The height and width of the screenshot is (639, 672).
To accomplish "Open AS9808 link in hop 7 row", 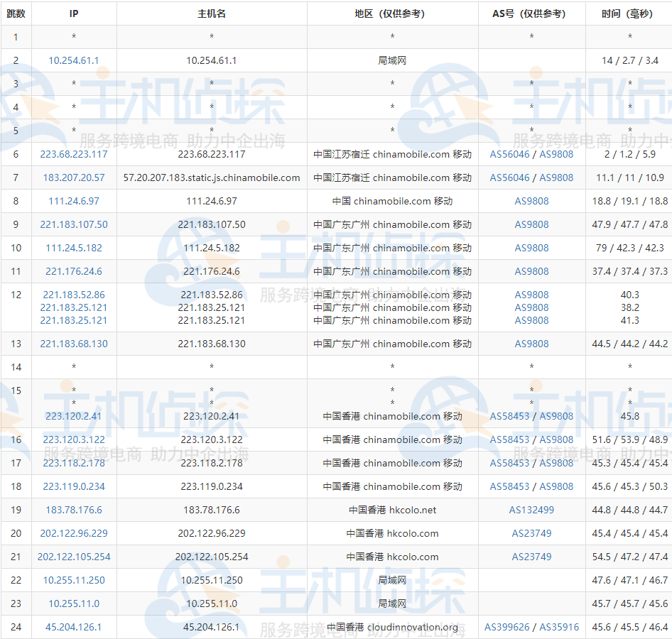I will (x=556, y=177).
